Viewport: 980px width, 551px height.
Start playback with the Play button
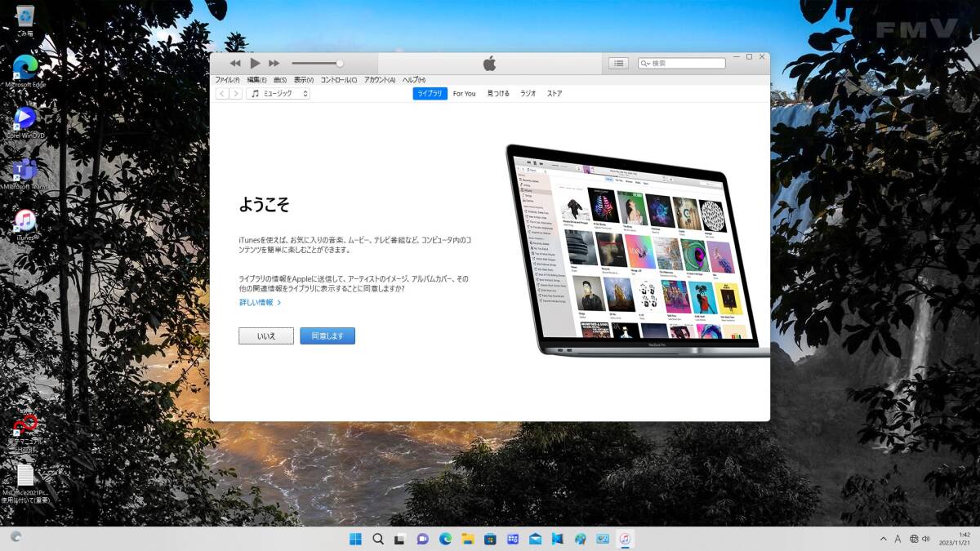point(255,63)
